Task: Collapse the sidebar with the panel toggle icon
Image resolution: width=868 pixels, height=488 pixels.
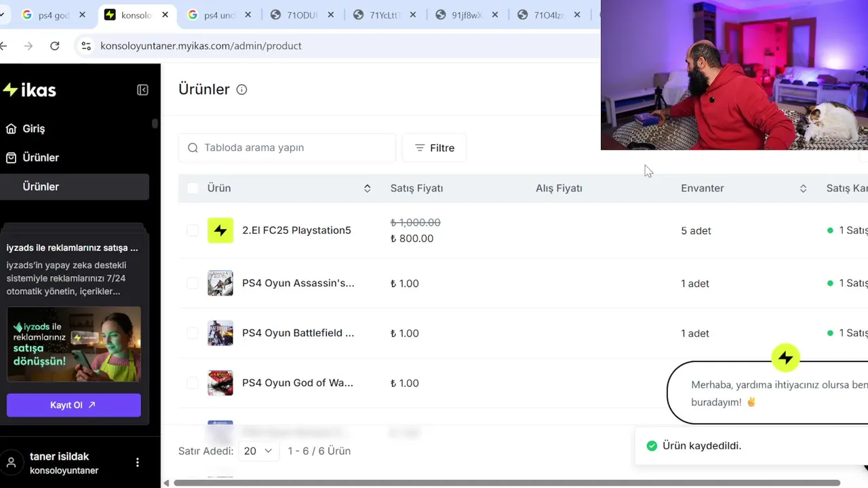Action: pos(142,90)
